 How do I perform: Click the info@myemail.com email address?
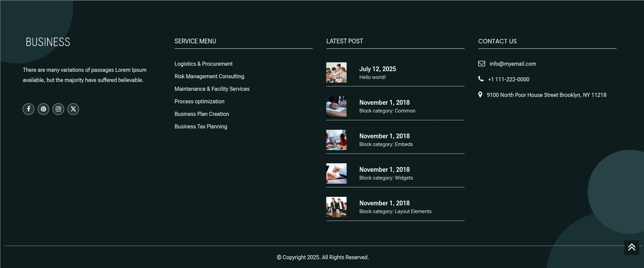(x=513, y=64)
